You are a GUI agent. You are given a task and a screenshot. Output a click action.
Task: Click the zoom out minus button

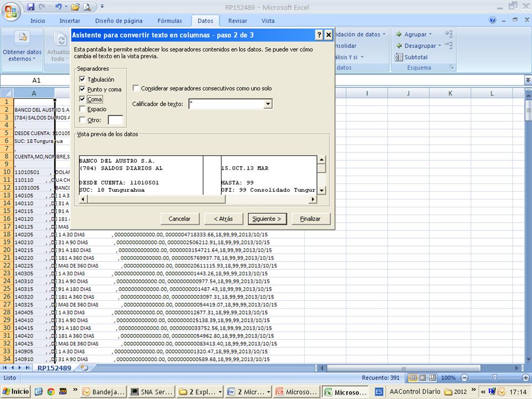464,377
